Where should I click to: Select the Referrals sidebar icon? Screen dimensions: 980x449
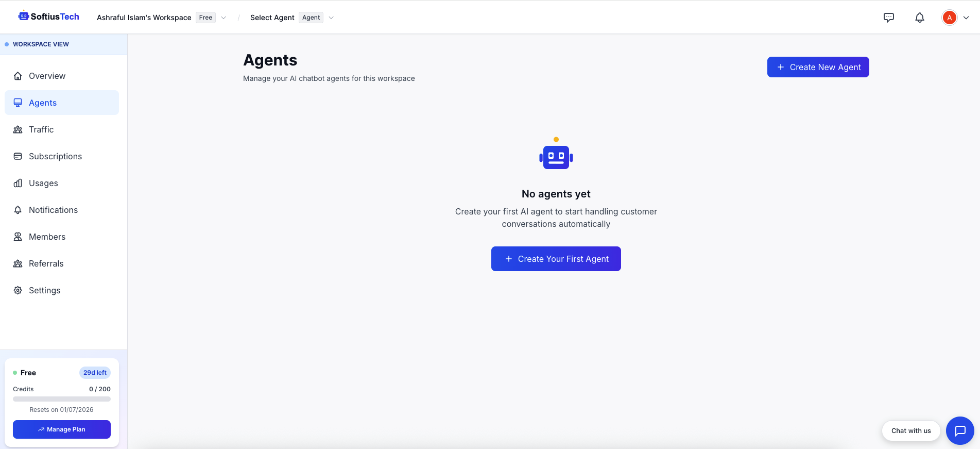pyautogui.click(x=18, y=263)
